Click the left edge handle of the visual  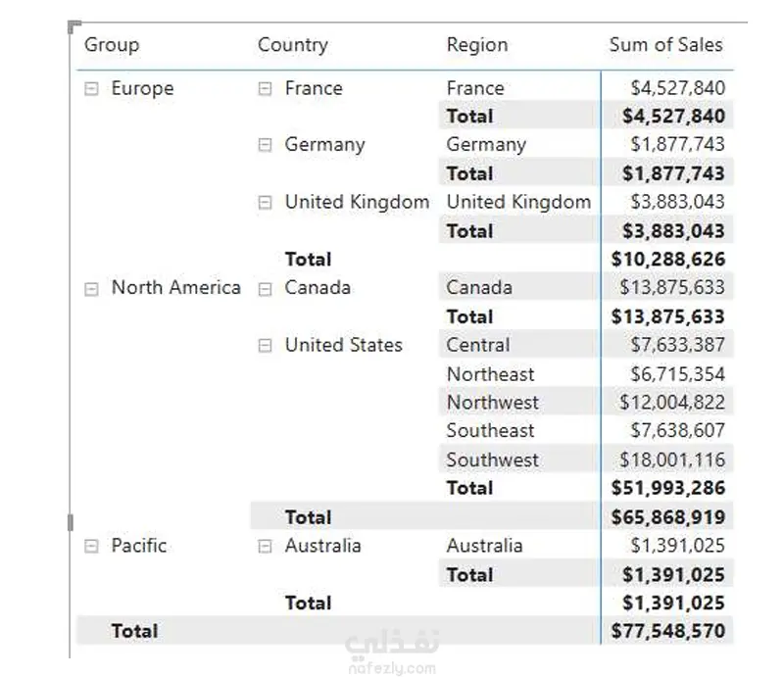[70, 522]
